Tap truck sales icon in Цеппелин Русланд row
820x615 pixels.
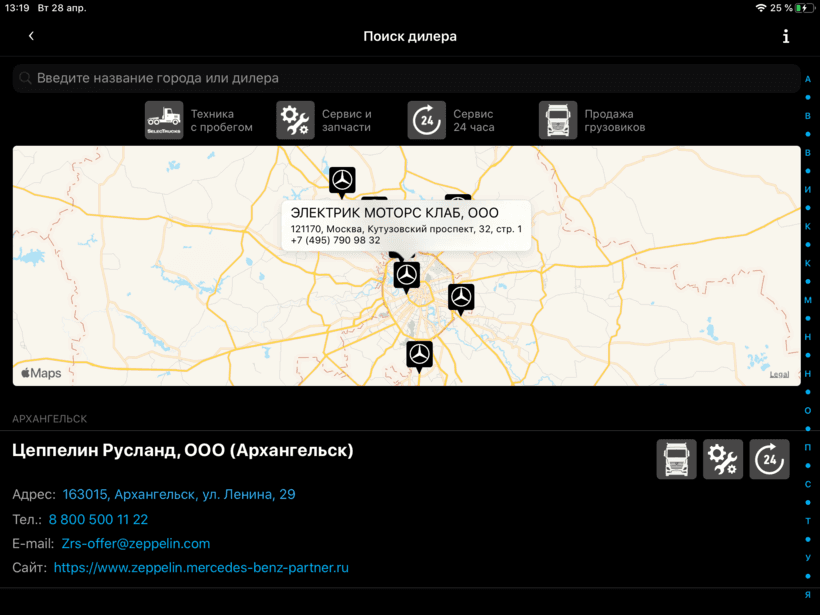click(677, 459)
